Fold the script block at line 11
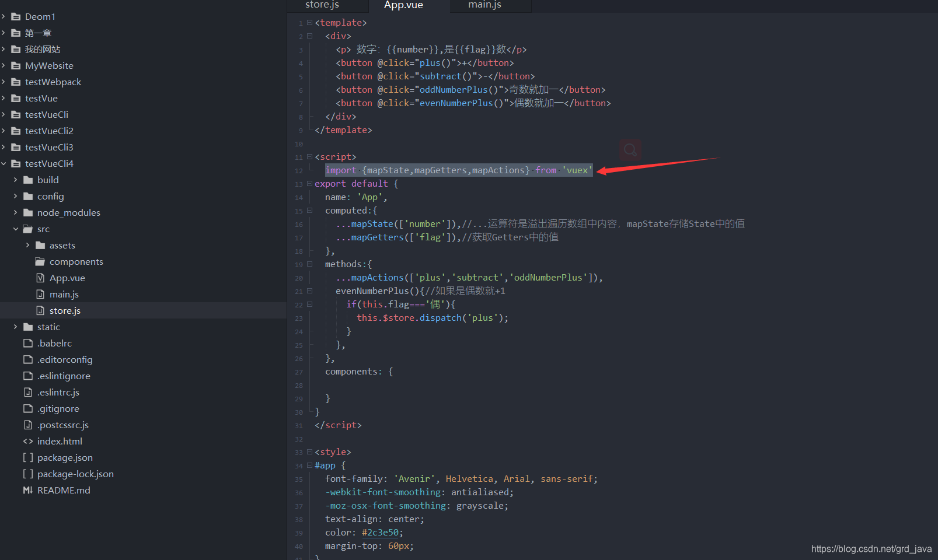This screenshot has width=938, height=560. pyautogui.click(x=310, y=157)
